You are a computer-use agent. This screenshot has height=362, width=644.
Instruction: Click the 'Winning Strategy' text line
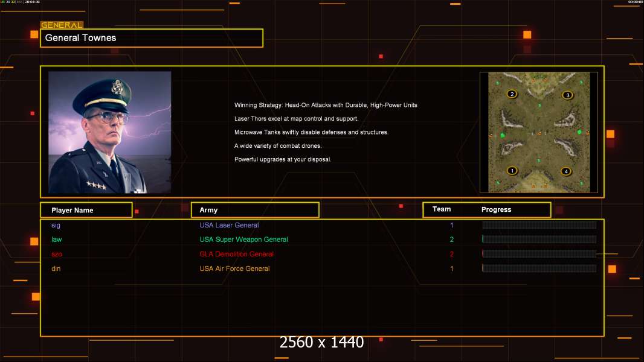point(326,105)
